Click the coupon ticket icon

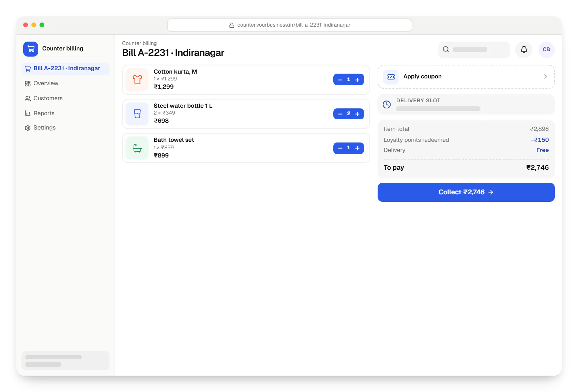pos(391,77)
